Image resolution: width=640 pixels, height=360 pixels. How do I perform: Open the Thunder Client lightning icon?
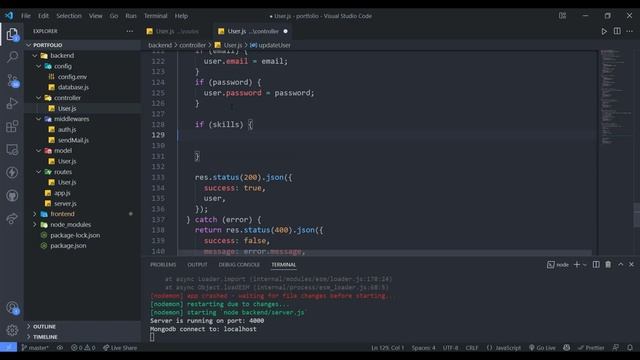[x=12, y=172]
